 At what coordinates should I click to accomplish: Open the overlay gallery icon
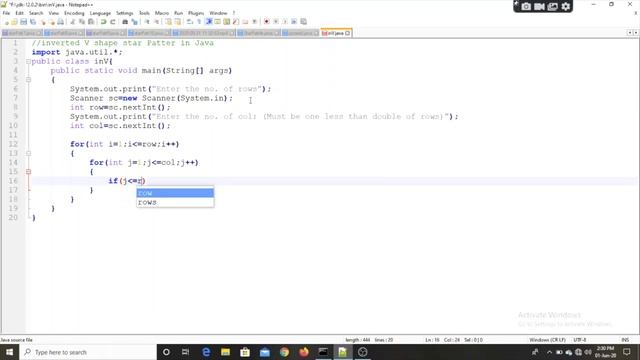click(x=552, y=7)
